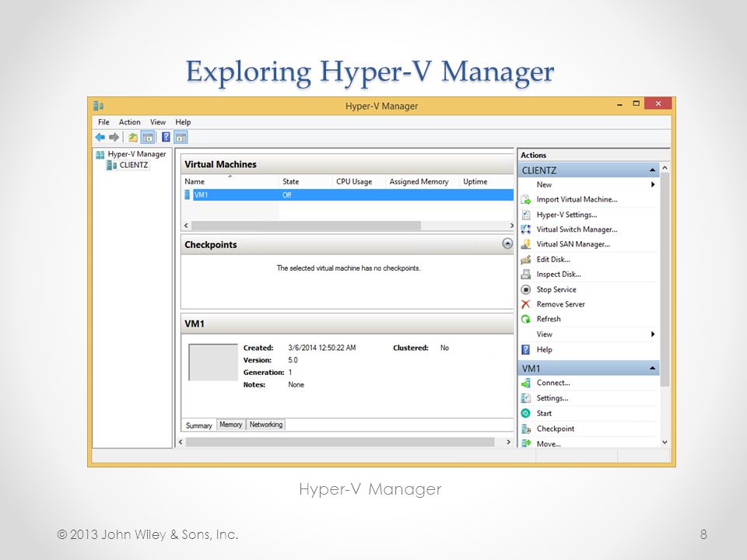Collapse the VM1 actions section

653,368
